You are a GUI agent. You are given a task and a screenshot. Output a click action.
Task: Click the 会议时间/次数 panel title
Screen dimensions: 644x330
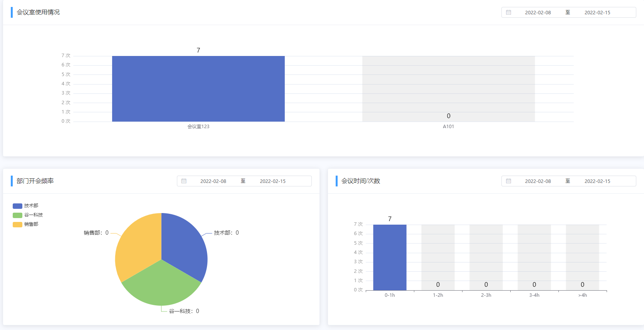(x=361, y=181)
